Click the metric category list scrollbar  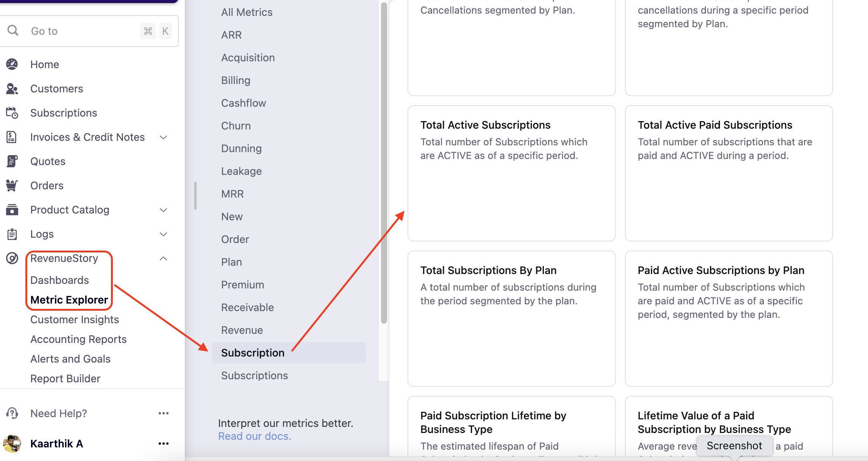click(384, 163)
